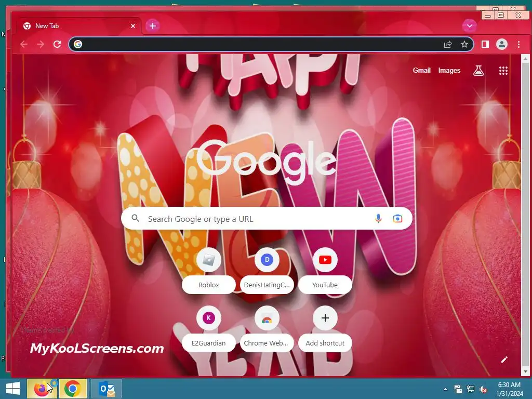
Task: Click the DenisHatingC... label
Action: pyautogui.click(x=267, y=285)
